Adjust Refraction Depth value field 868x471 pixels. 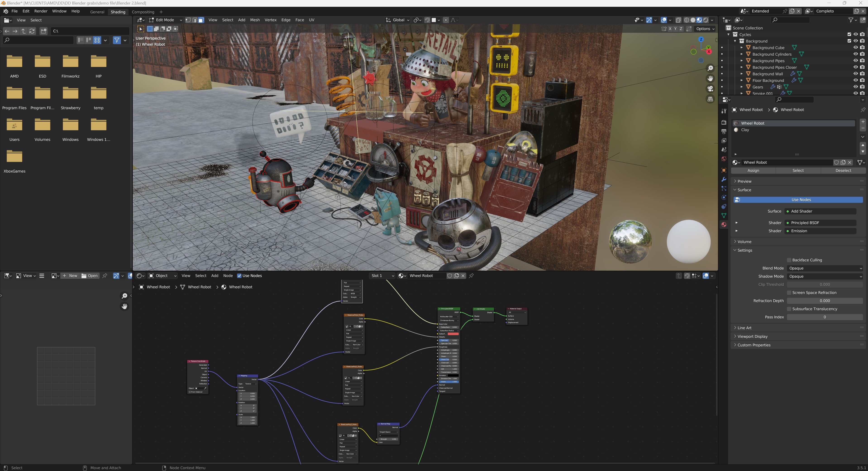825,301
